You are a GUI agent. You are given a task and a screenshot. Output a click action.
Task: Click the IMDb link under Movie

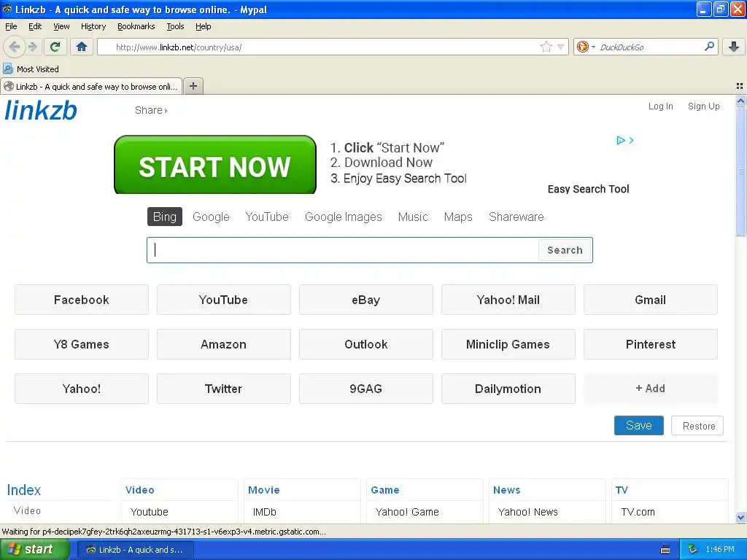[x=264, y=512]
